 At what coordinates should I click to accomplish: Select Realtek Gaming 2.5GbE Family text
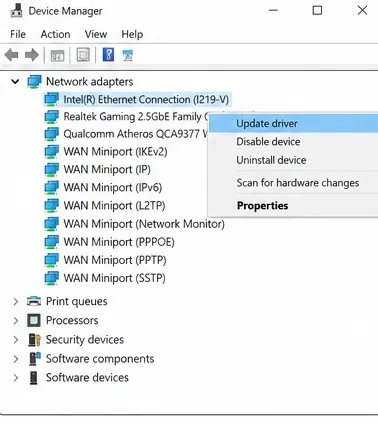pos(132,117)
